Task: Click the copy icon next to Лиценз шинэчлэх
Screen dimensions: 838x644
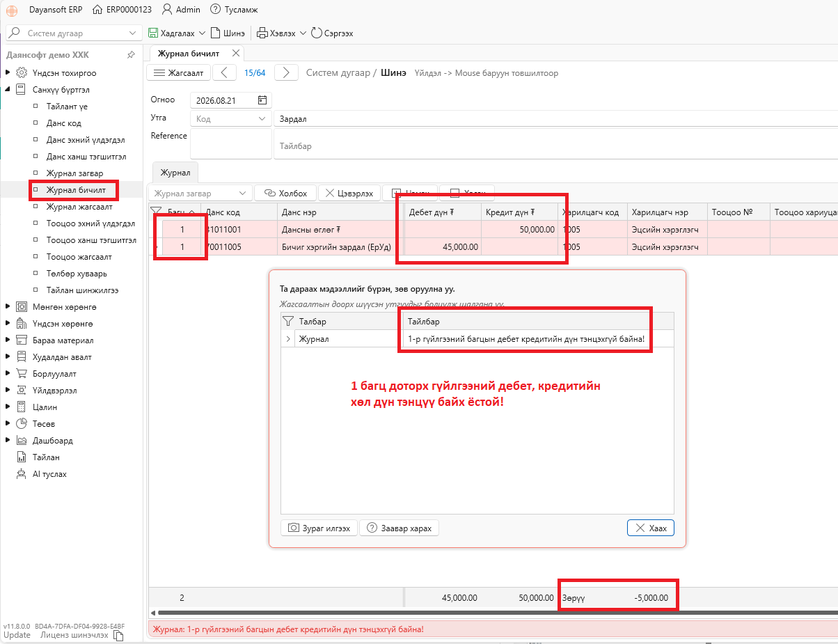Action: tap(118, 636)
